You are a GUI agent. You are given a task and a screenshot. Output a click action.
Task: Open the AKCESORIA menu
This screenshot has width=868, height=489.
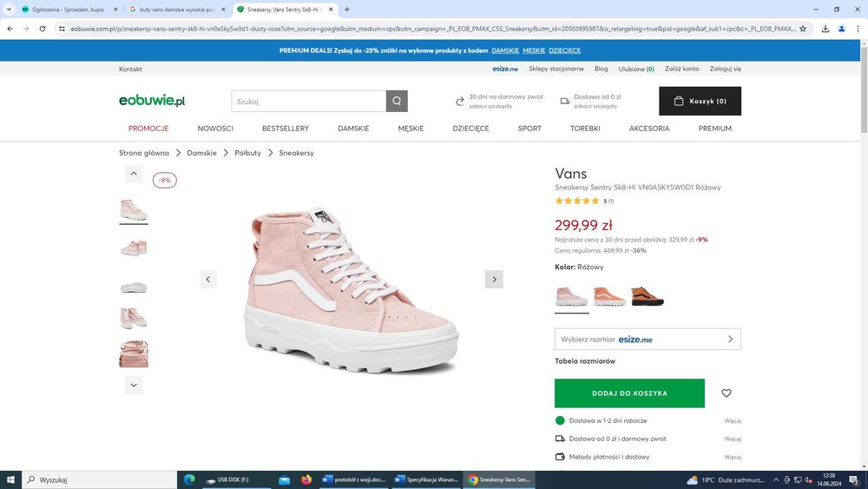click(649, 128)
